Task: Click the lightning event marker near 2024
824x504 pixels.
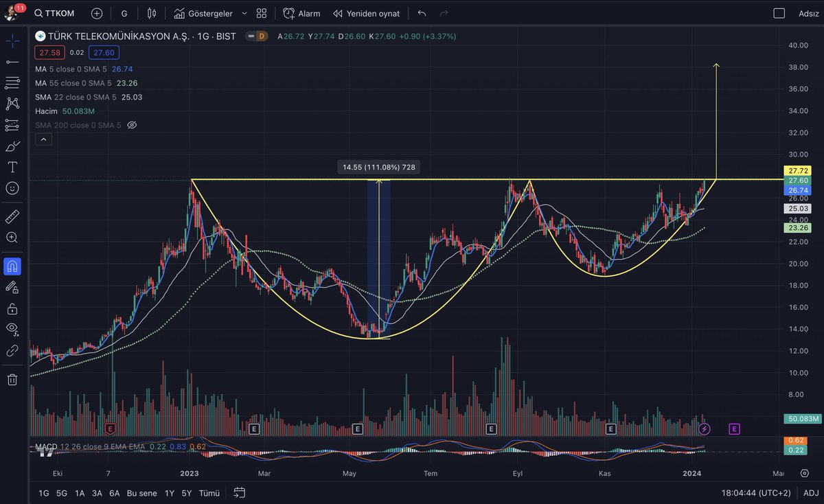Action: coord(704,428)
